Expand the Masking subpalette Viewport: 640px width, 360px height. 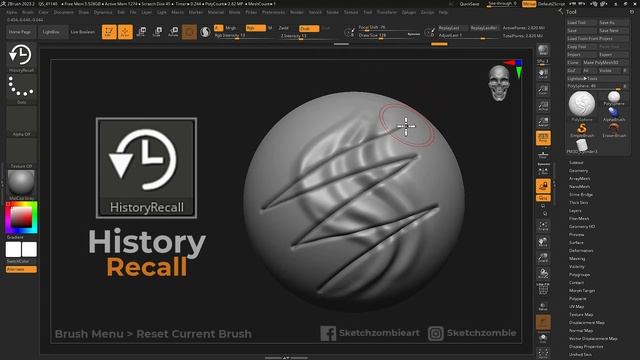[577, 258]
